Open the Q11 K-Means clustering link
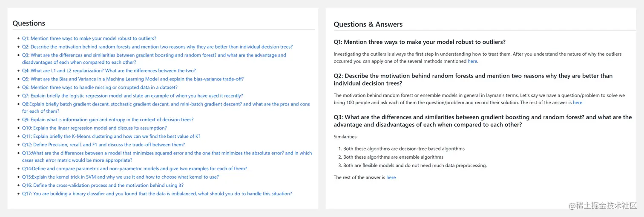The image size is (644, 217). click(x=111, y=137)
